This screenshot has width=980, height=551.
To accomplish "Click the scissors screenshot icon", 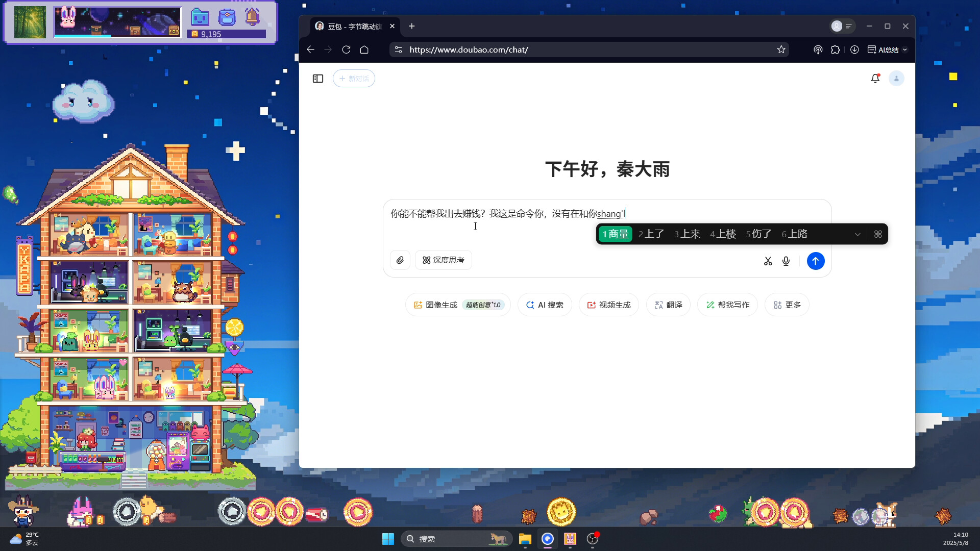I will point(768,261).
